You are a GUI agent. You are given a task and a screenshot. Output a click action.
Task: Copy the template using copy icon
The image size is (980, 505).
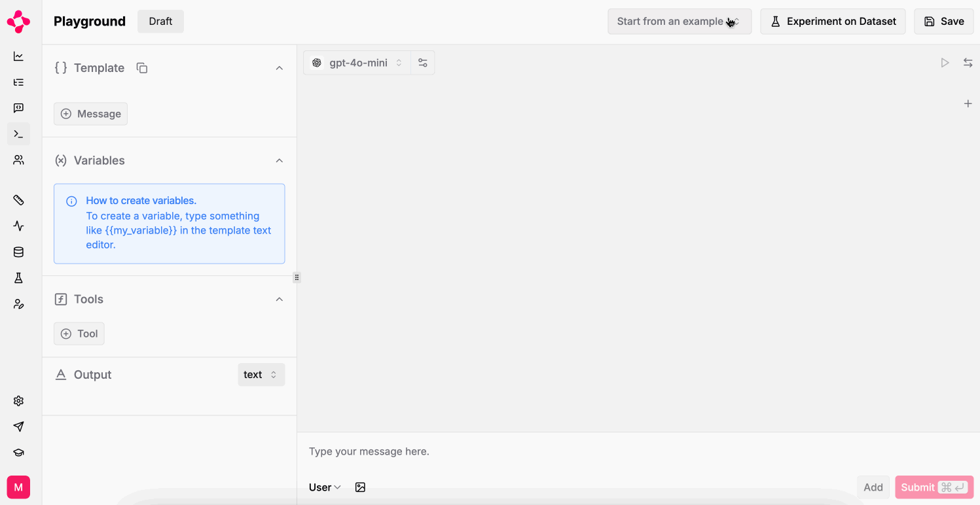point(142,68)
